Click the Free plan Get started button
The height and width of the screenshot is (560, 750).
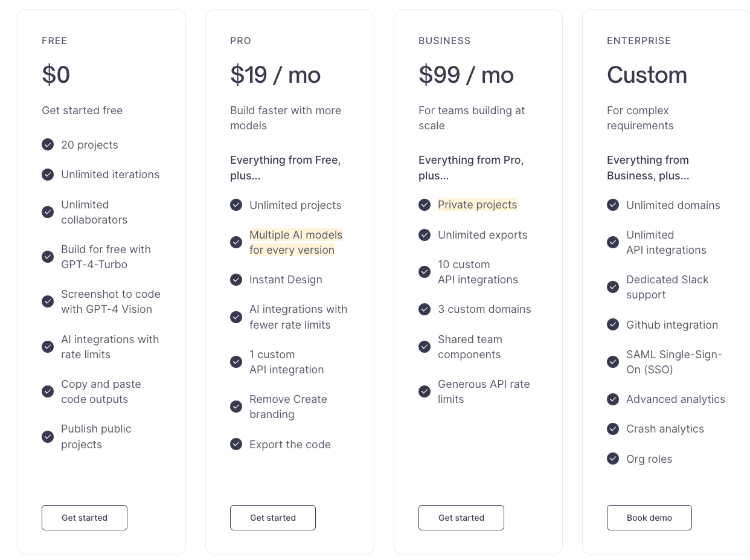pyautogui.click(x=85, y=518)
